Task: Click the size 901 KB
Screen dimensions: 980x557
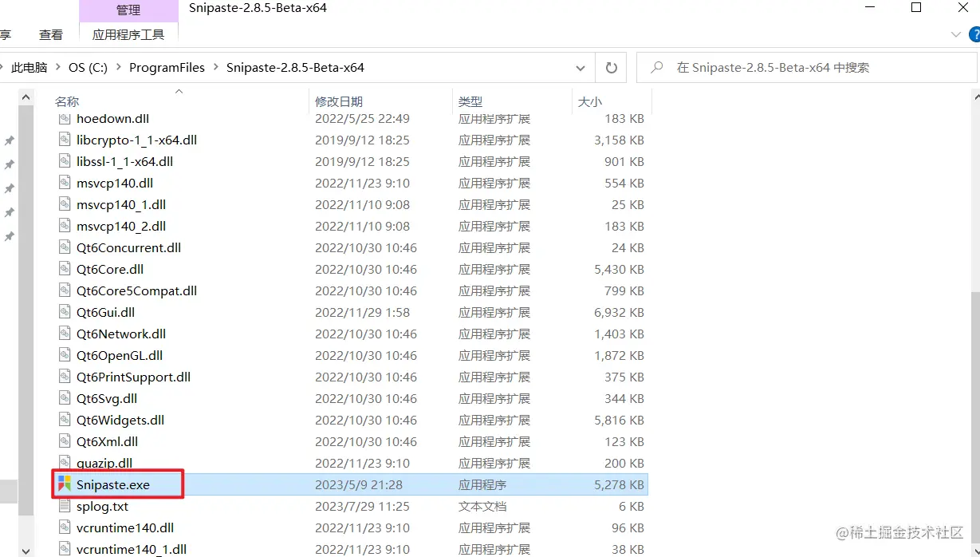Action: [x=624, y=161]
